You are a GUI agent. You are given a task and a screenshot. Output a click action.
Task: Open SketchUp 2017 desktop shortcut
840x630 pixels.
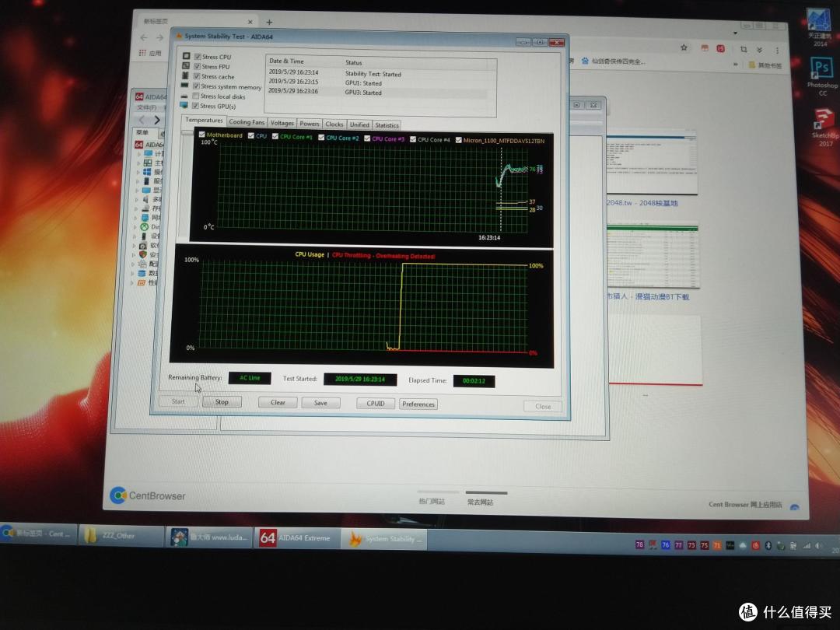click(x=824, y=127)
